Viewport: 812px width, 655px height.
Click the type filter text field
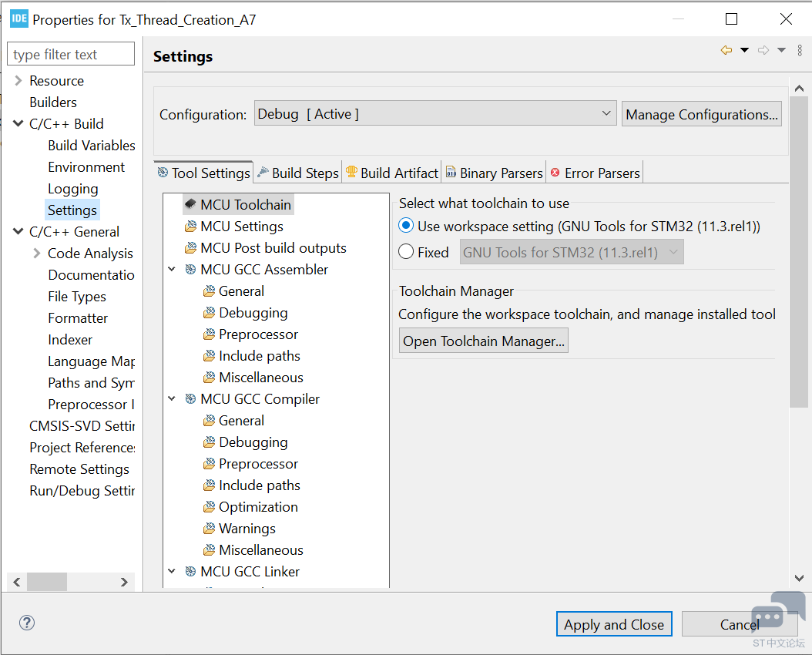pos(71,54)
